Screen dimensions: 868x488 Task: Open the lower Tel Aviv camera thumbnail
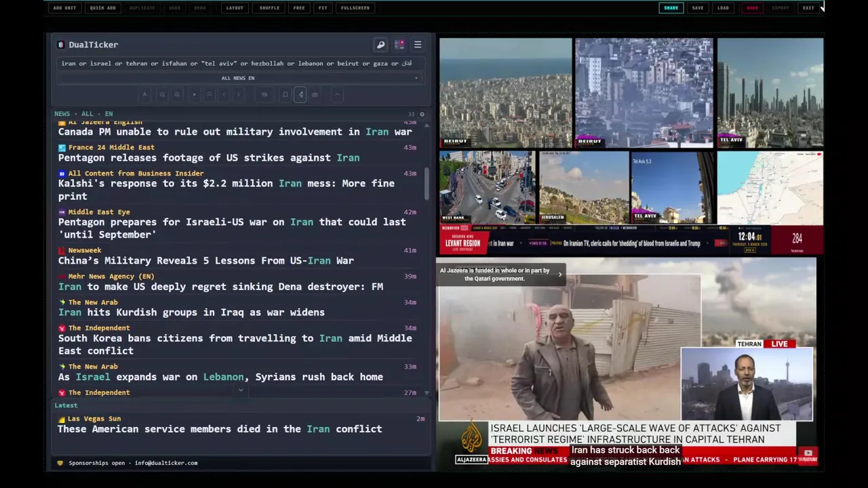tap(673, 187)
